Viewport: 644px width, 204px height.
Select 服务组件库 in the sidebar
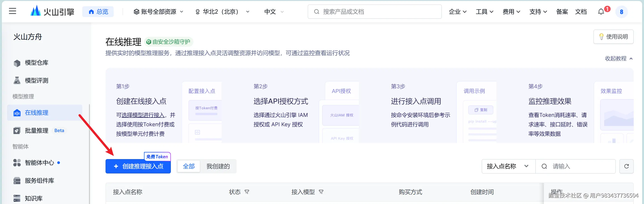click(x=40, y=181)
